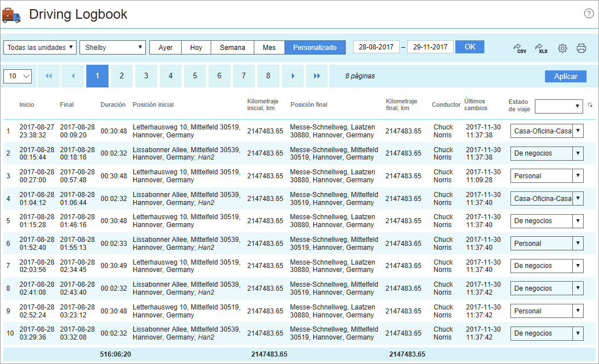599x364 pixels.
Task: Switch to the 'Ayer' period tab
Action: point(165,48)
